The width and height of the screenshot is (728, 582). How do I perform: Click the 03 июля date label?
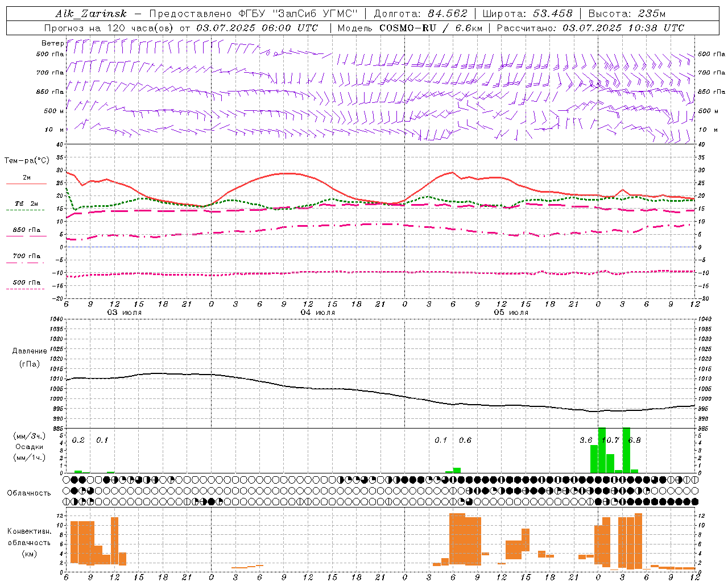[x=125, y=313]
